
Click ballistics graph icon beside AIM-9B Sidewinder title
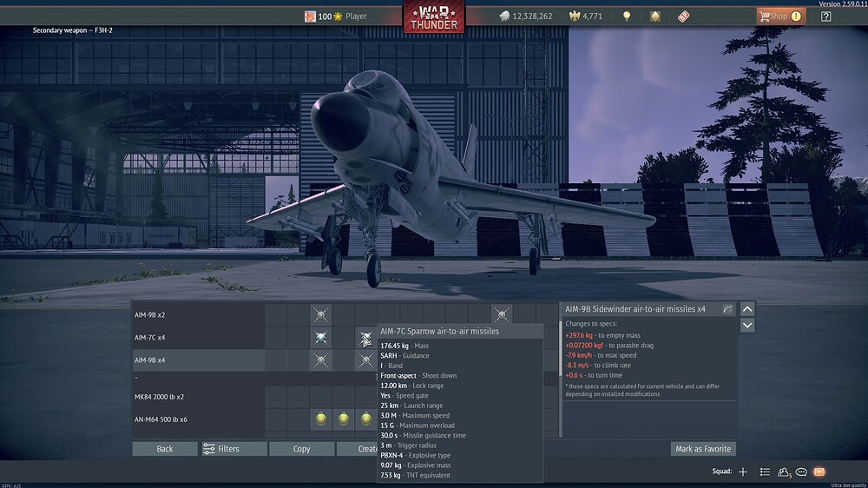(x=727, y=309)
